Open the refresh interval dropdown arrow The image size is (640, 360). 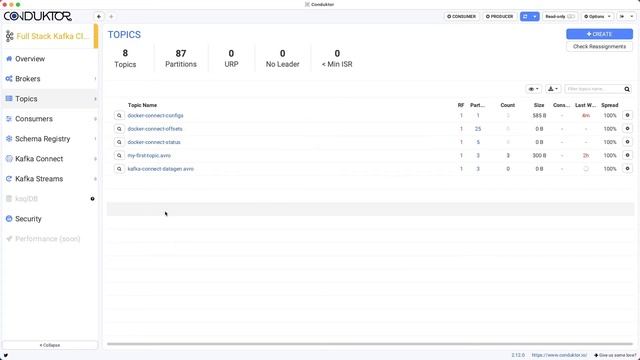pos(535,16)
